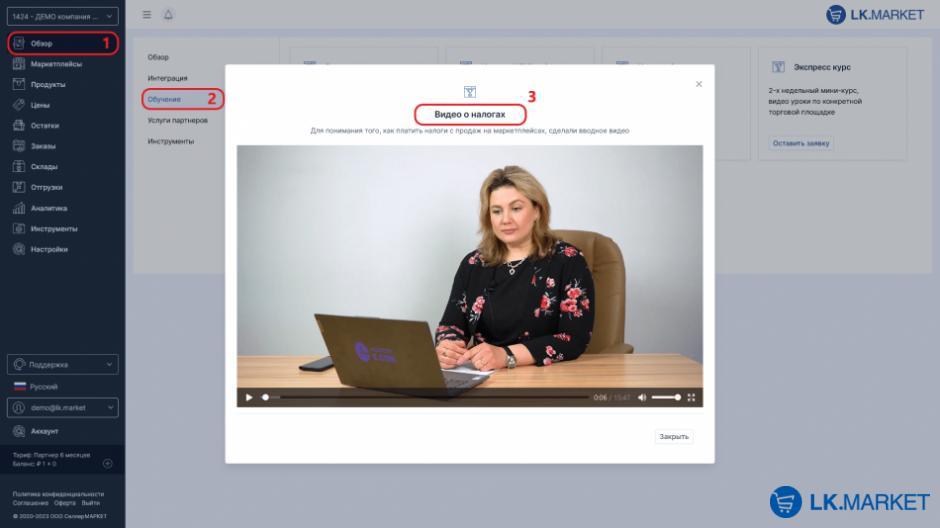This screenshot has height=528, width=940.
Task: Open Аналитика section in sidebar
Action: click(x=48, y=208)
